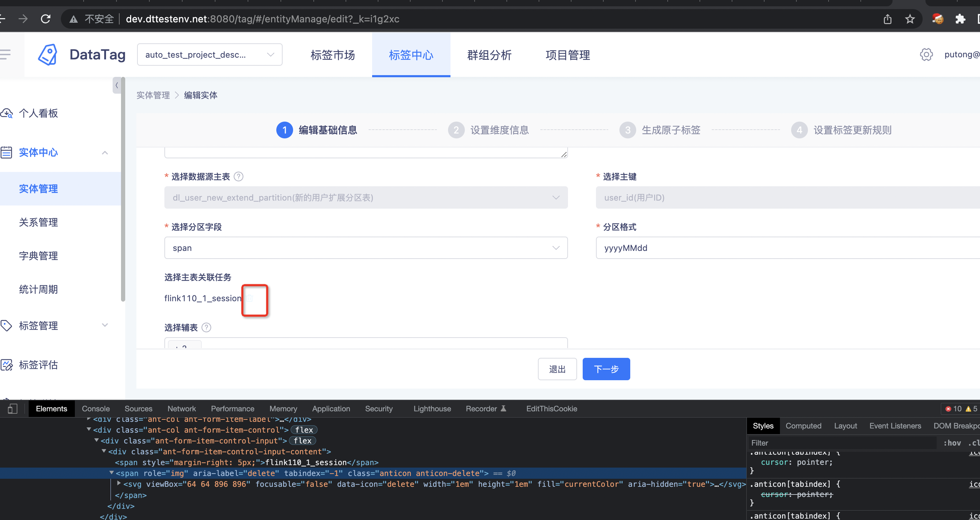Image resolution: width=980 pixels, height=520 pixels.
Task: Click the 标签评估 sidebar icon
Action: pyautogui.click(x=7, y=364)
